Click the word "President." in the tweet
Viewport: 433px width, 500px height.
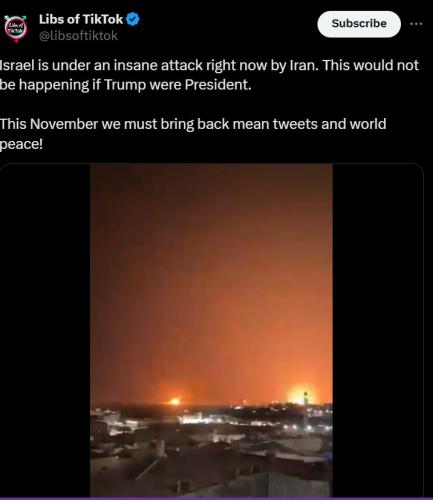pos(218,85)
